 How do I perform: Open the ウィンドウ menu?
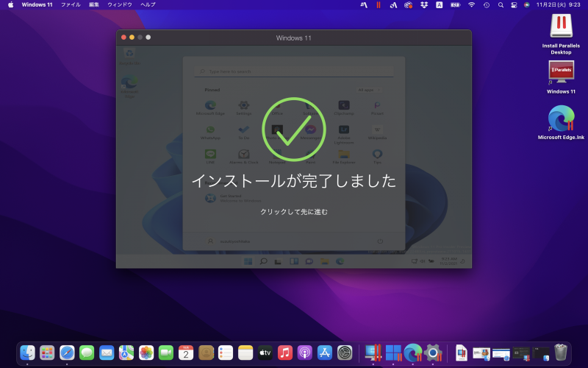pyautogui.click(x=120, y=5)
